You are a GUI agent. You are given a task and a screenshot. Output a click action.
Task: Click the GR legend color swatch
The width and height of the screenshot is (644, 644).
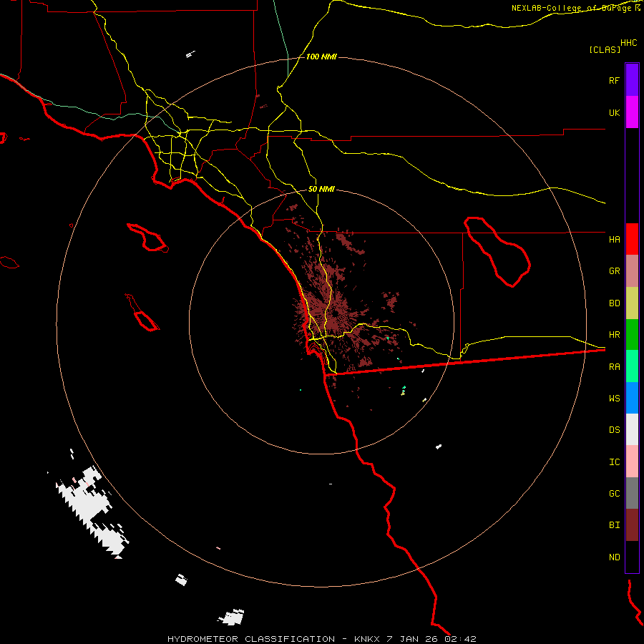632,271
